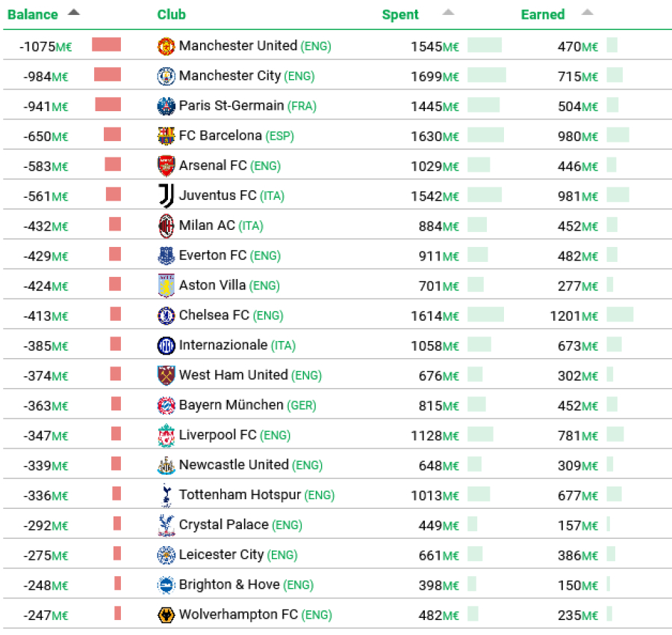Open the Internazionale club link
Screen dimensions: 672x635
point(223,345)
